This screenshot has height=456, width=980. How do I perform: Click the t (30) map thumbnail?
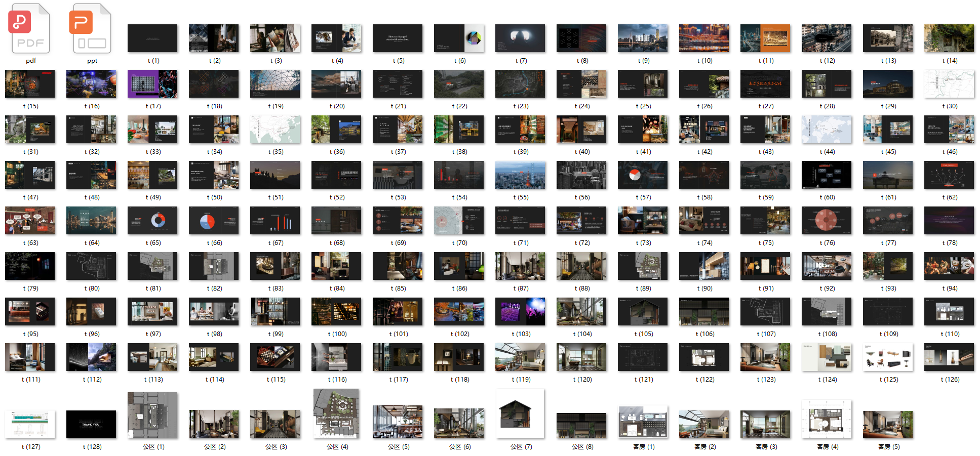(x=949, y=84)
